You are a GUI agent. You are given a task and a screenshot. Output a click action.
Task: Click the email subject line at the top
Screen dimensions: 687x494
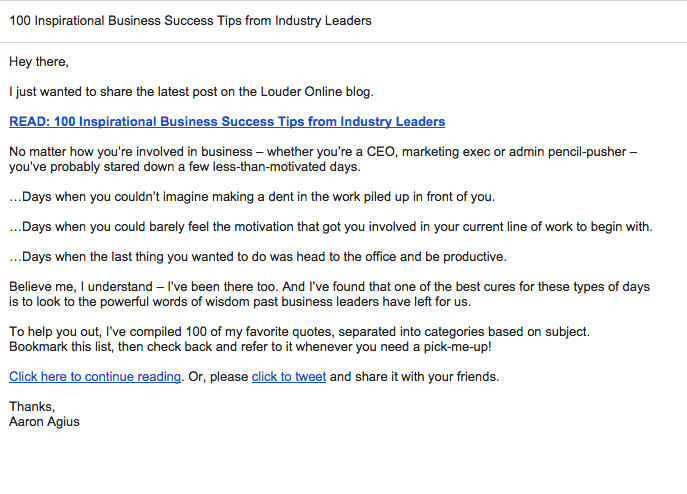click(x=190, y=21)
